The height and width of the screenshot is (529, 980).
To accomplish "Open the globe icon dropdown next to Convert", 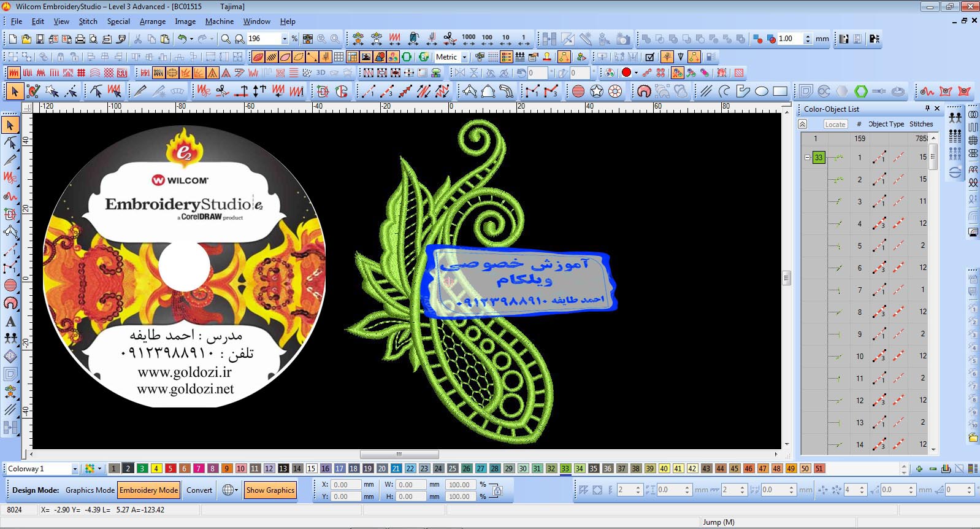I will tap(236, 490).
